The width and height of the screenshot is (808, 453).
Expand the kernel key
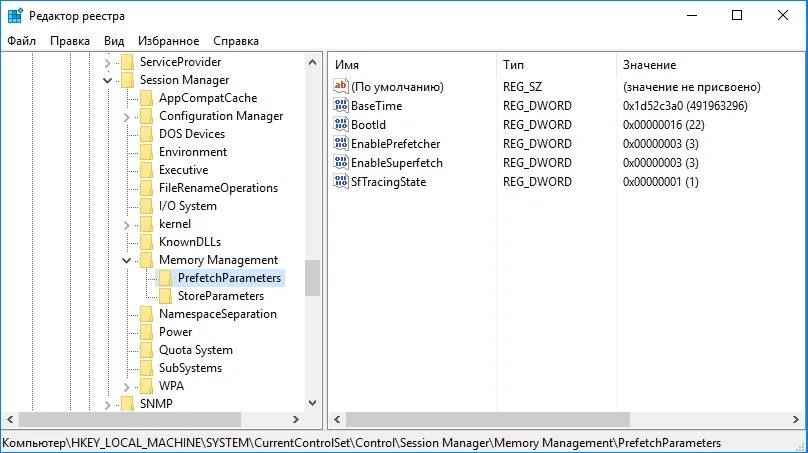coord(127,225)
